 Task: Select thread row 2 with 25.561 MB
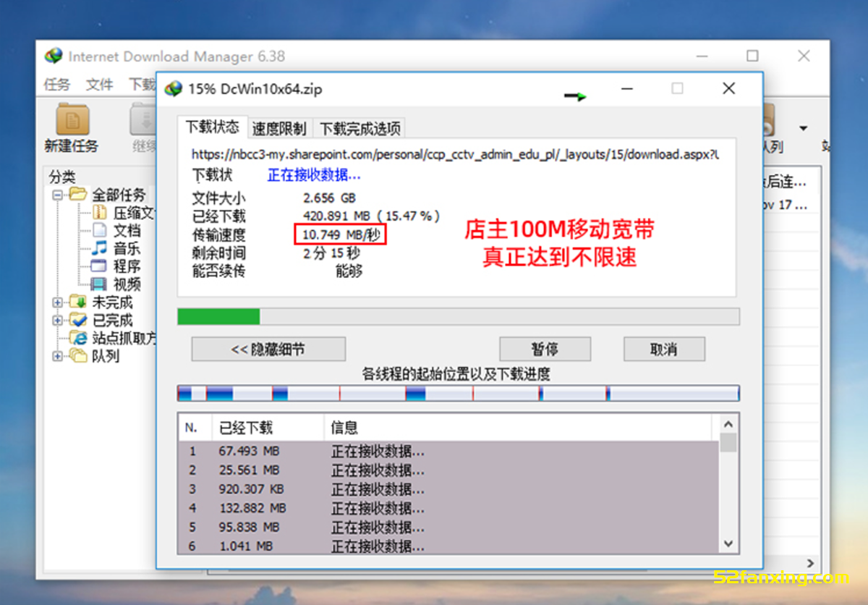tap(448, 470)
